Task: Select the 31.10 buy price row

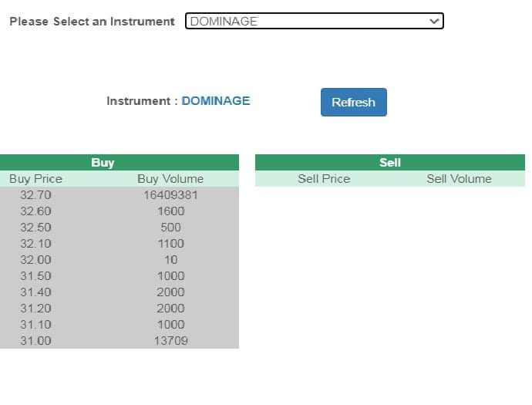Action: [35, 325]
